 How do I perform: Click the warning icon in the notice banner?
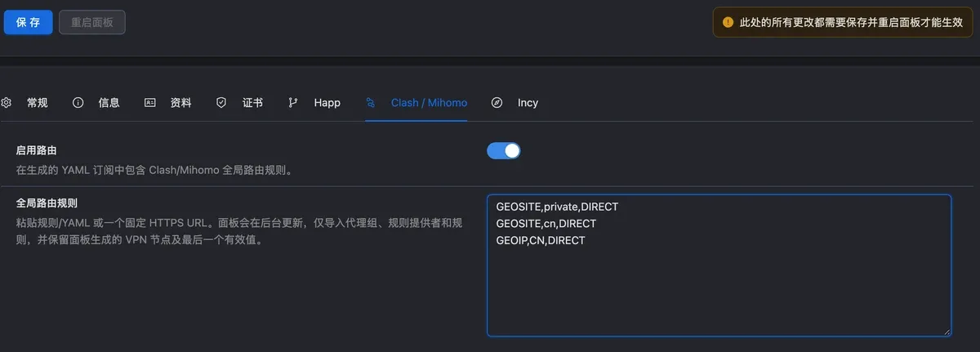coord(728,23)
